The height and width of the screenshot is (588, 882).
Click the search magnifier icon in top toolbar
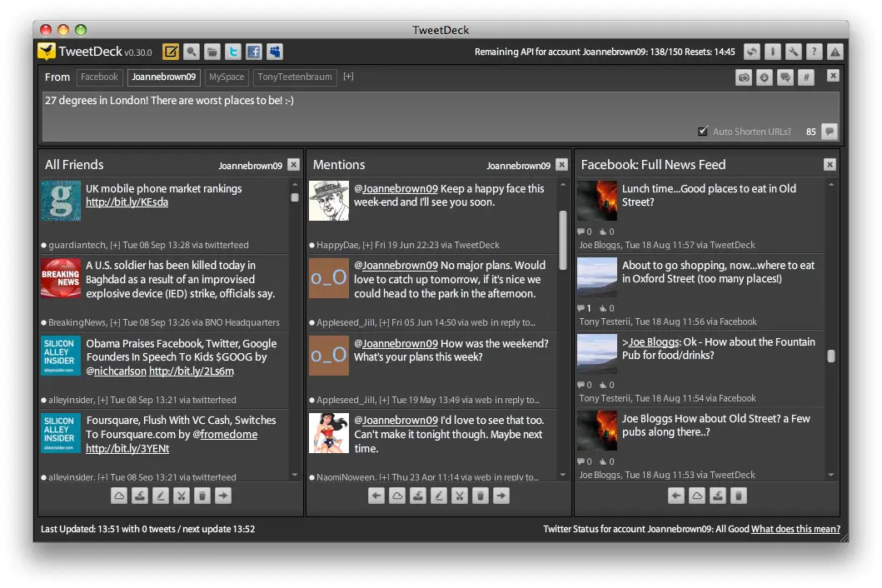192,52
